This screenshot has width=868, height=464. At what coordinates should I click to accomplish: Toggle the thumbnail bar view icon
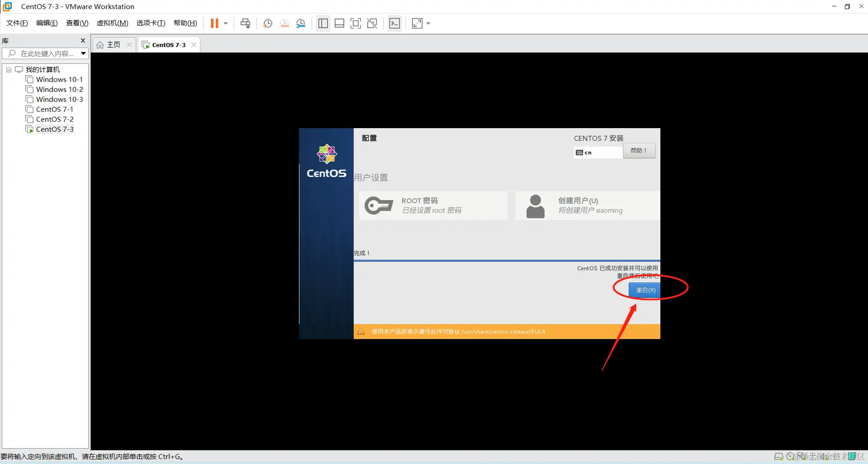coord(340,24)
